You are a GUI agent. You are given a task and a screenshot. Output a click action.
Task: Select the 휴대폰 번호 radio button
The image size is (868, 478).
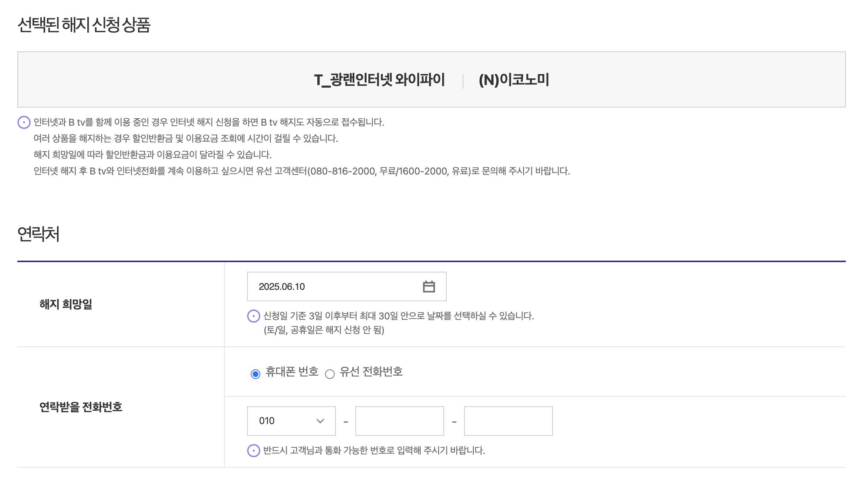pos(255,374)
